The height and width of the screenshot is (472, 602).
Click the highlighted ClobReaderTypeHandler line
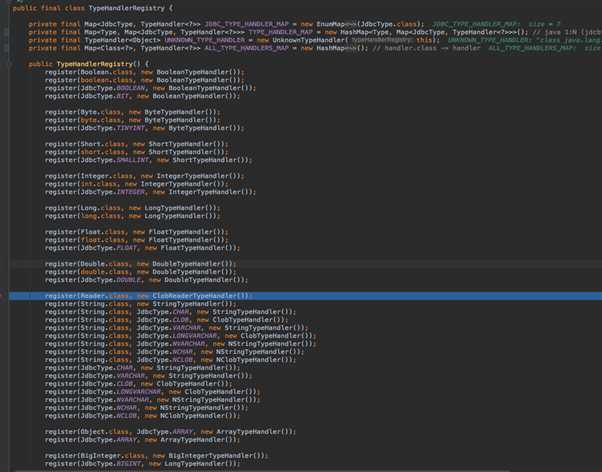point(149,296)
